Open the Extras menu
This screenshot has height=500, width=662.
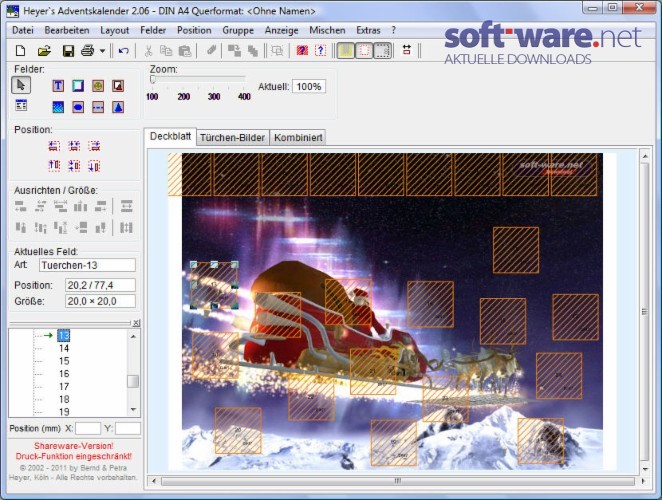click(x=368, y=30)
